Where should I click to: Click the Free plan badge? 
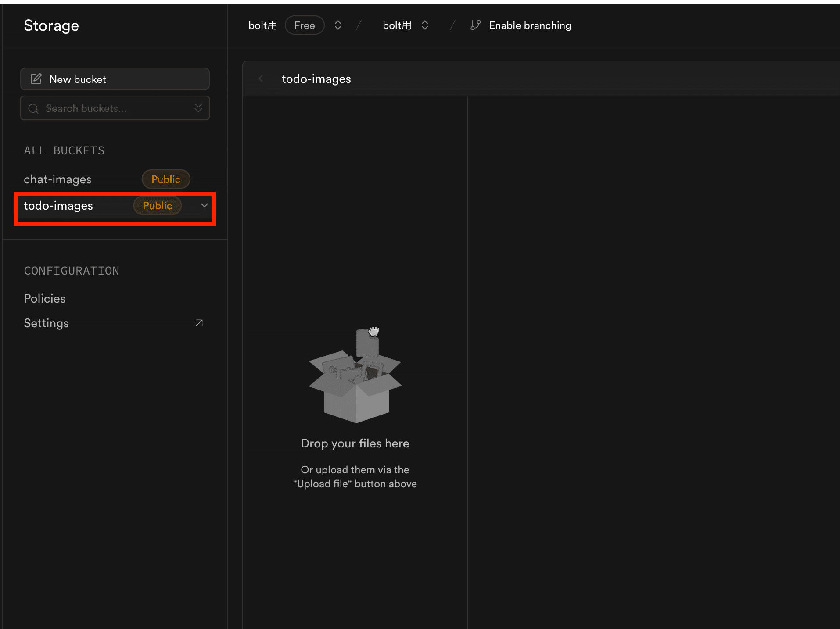pyautogui.click(x=305, y=25)
